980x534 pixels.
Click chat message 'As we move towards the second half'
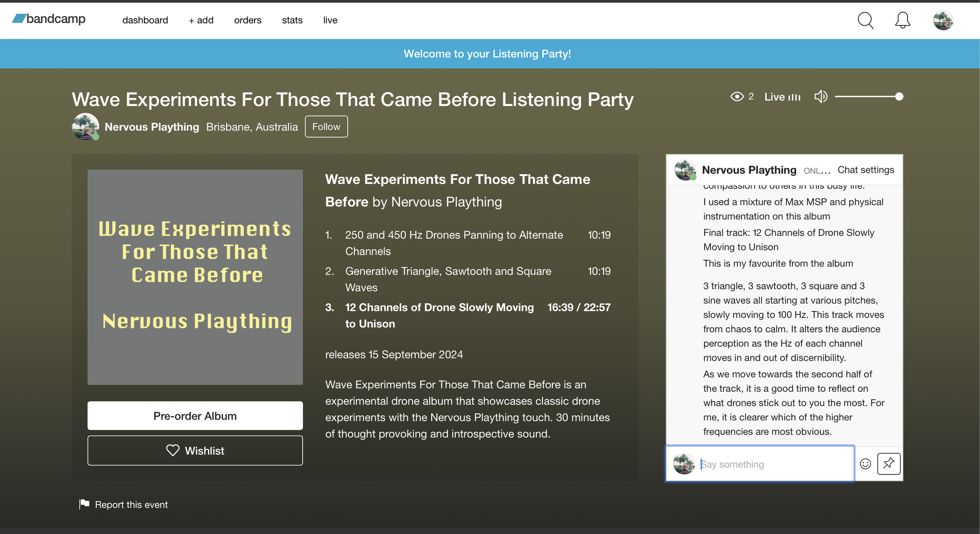[x=794, y=403]
